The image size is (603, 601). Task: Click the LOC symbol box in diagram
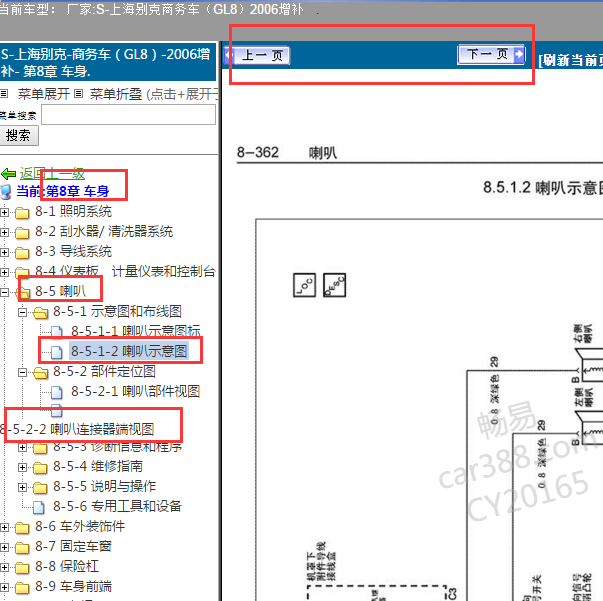(x=305, y=285)
